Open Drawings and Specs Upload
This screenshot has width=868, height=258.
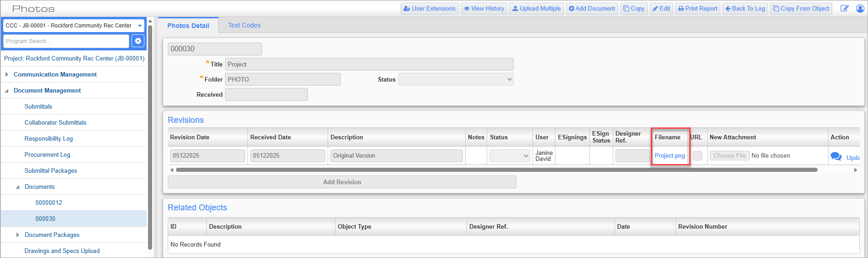62,251
